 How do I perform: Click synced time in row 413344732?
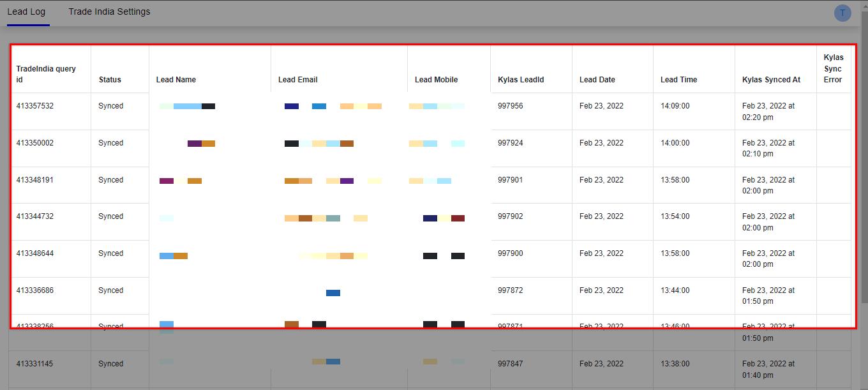(x=768, y=222)
